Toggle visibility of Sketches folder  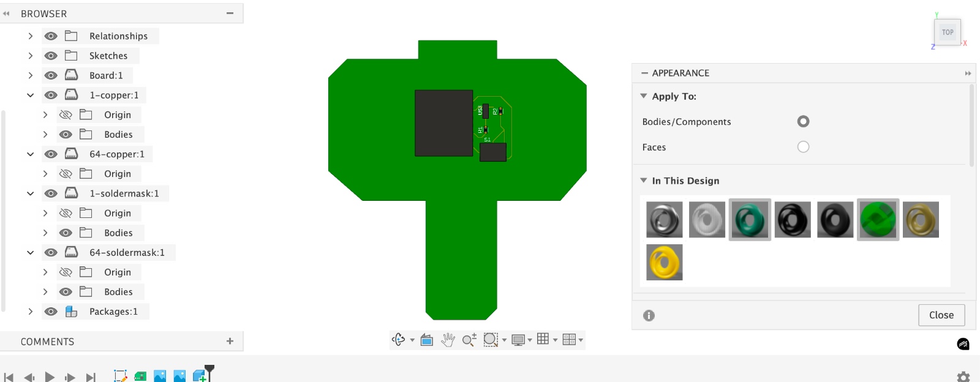click(x=51, y=56)
